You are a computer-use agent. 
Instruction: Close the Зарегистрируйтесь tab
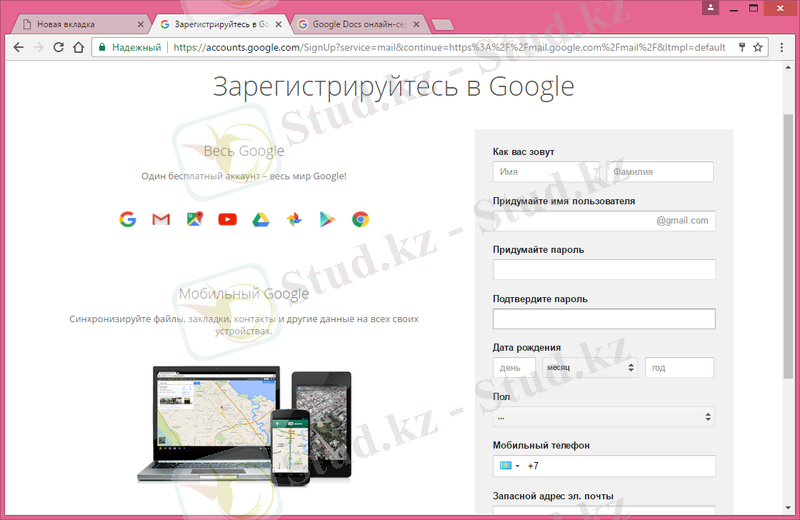[x=279, y=24]
